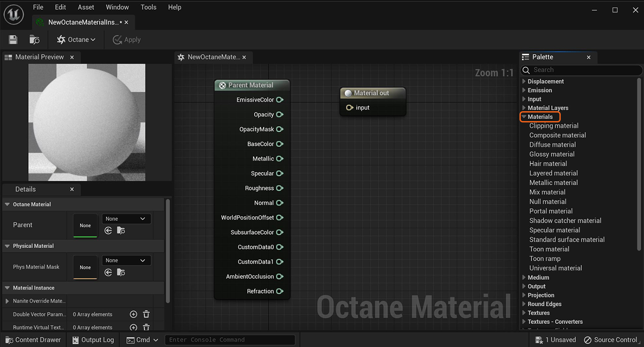
Task: Delete Double Vector Param array elements trash icon
Action: click(146, 314)
